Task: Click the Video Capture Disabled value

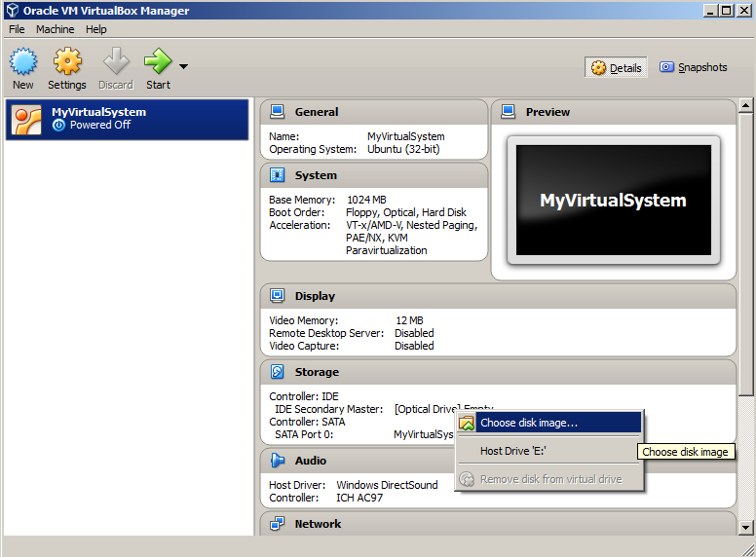Action: click(x=414, y=346)
